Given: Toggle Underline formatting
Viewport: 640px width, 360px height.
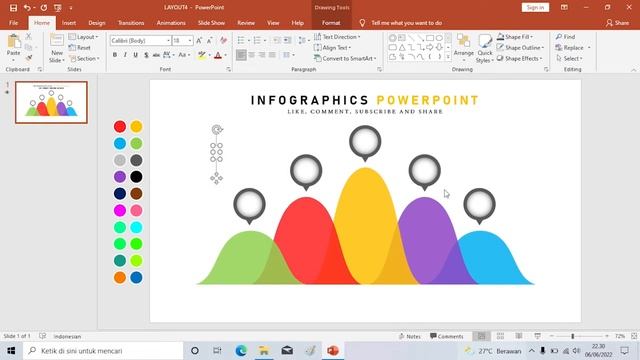Looking at the screenshot, I should pos(136,55).
